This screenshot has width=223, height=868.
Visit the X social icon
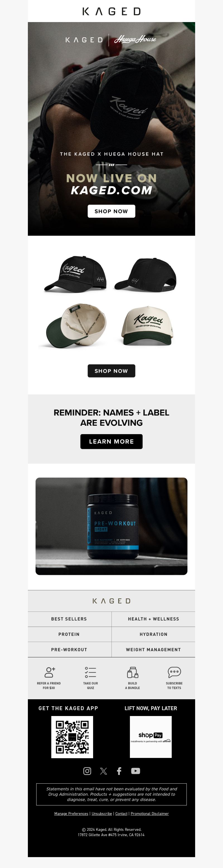click(103, 771)
